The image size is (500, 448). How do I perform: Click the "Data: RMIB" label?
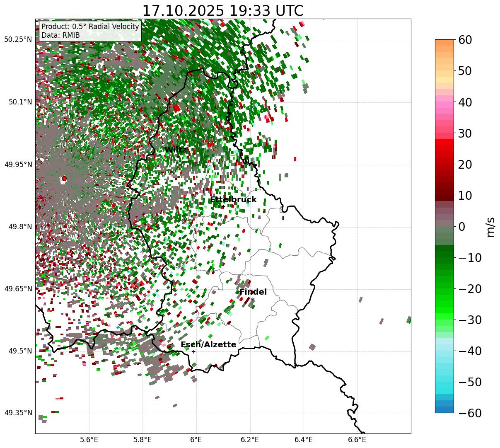[60, 35]
